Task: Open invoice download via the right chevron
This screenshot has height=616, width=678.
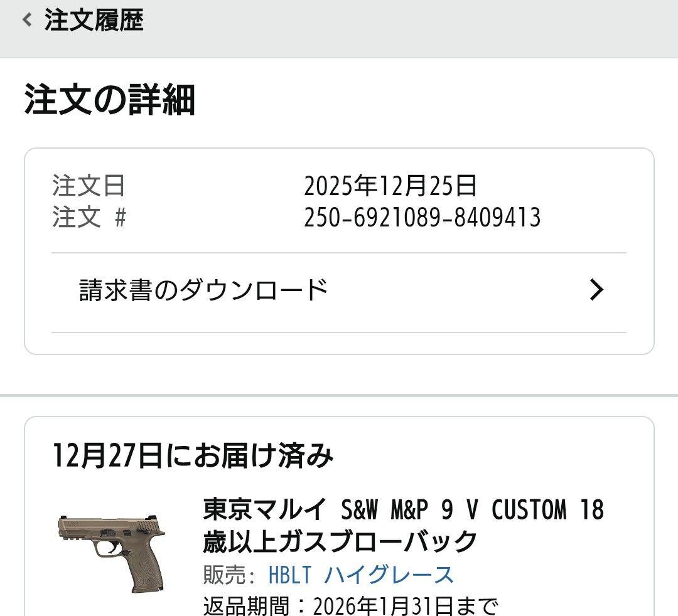Action: tap(598, 289)
